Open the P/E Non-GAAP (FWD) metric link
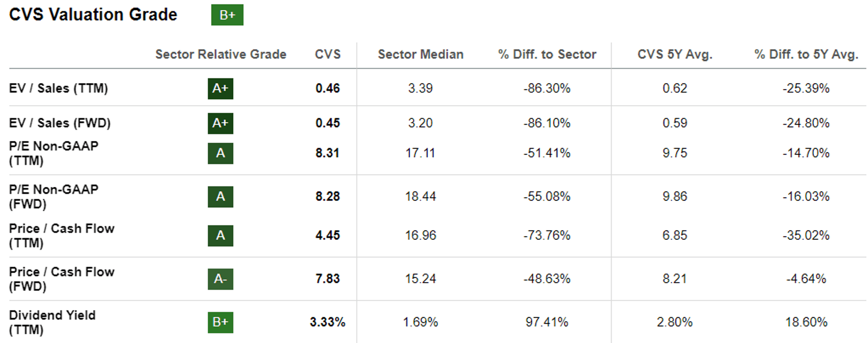Viewport: 868px width, 343px height. tap(54, 197)
